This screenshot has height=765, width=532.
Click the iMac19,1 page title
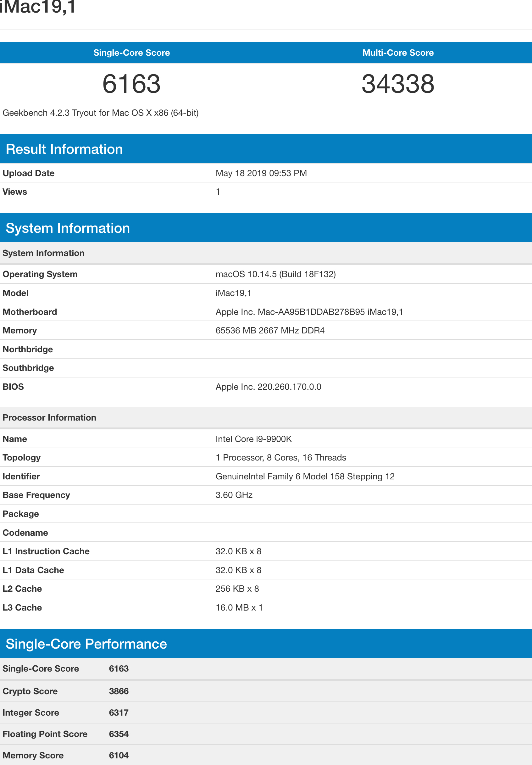click(x=38, y=7)
